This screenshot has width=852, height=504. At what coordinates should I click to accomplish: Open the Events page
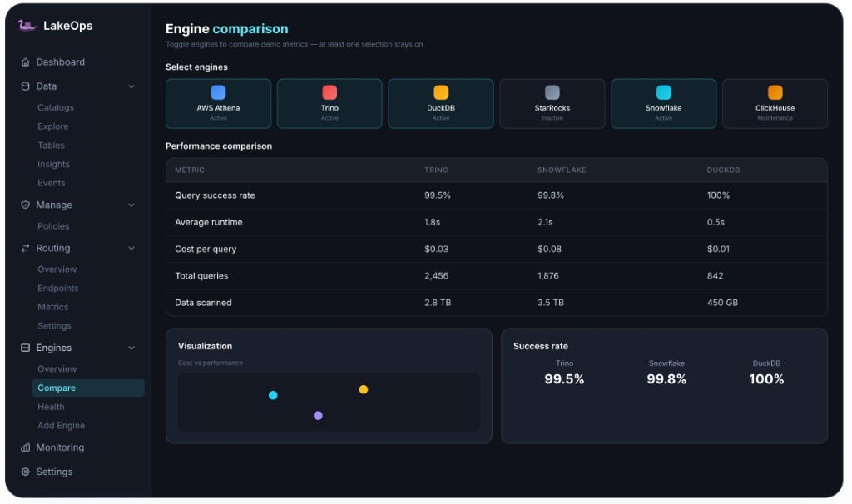tap(51, 183)
